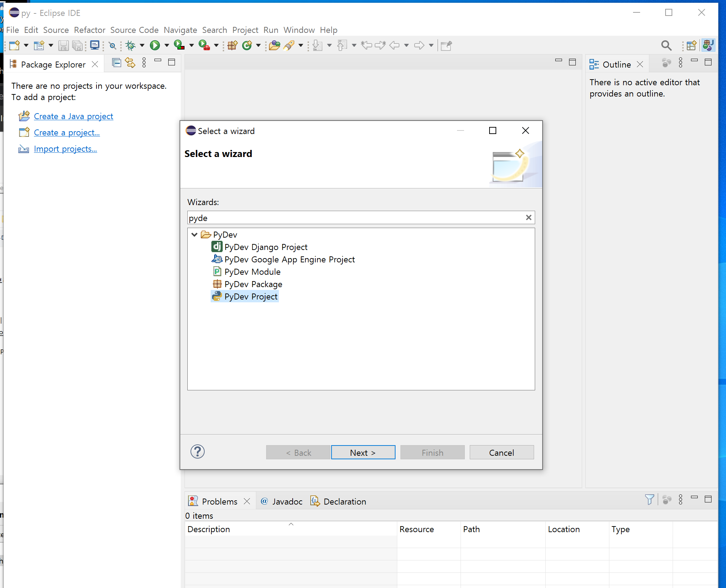The height and width of the screenshot is (588, 726).
Task: Click Collapse All in Package Explorer
Action: coord(116,63)
